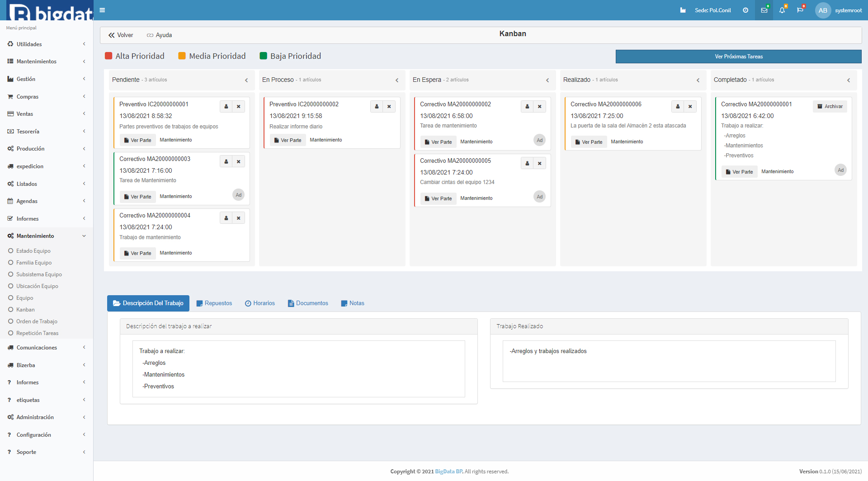Switch to the Repuestos tab
Image resolution: width=868 pixels, height=481 pixels.
214,303
